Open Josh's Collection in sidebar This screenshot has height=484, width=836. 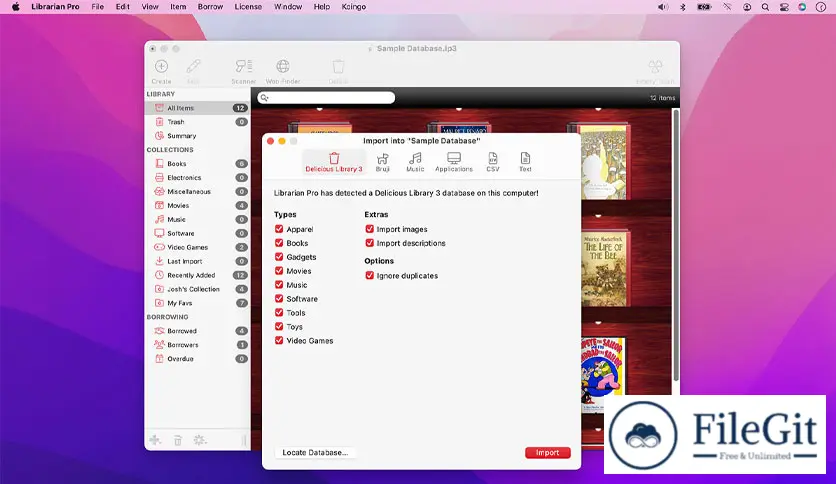(197, 289)
